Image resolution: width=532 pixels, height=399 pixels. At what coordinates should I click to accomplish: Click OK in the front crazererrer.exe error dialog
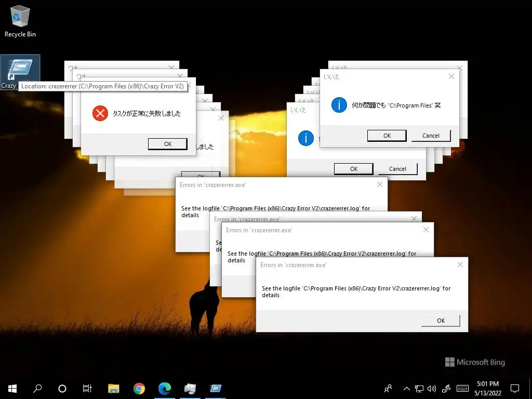pyautogui.click(x=441, y=320)
